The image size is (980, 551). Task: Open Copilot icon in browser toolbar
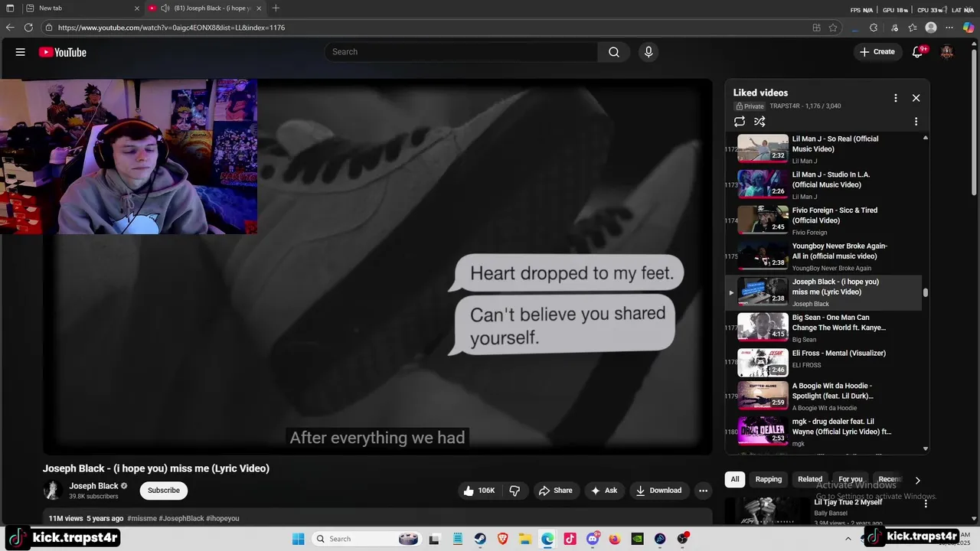(969, 28)
